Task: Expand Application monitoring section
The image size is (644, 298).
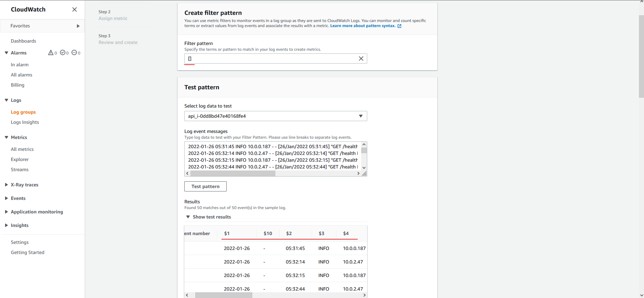Action: [x=6, y=212]
